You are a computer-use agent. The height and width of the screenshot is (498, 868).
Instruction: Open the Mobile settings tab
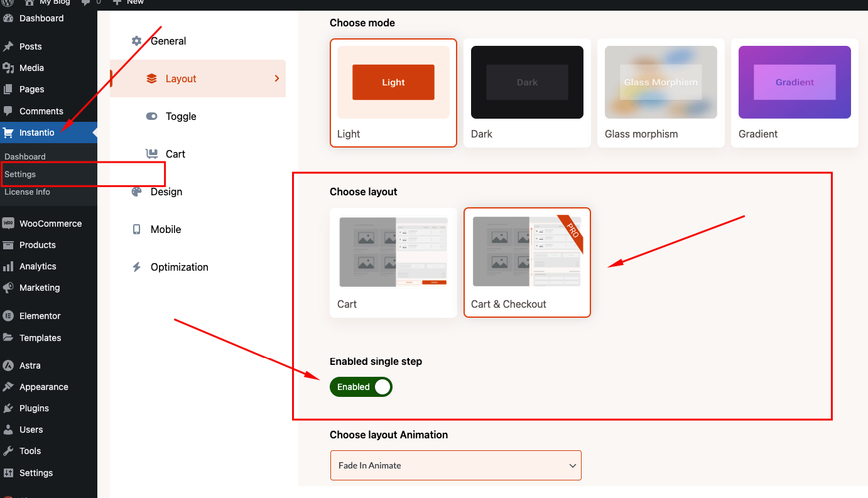pos(198,229)
